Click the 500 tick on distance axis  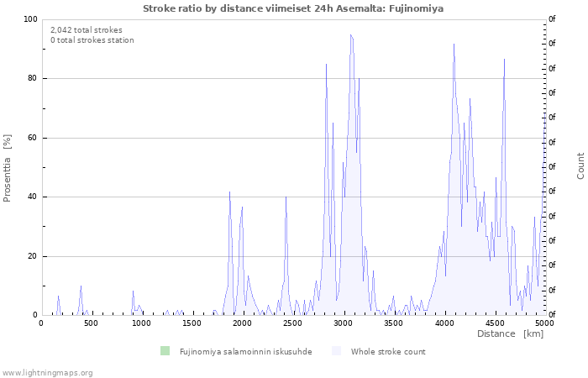[x=92, y=323]
